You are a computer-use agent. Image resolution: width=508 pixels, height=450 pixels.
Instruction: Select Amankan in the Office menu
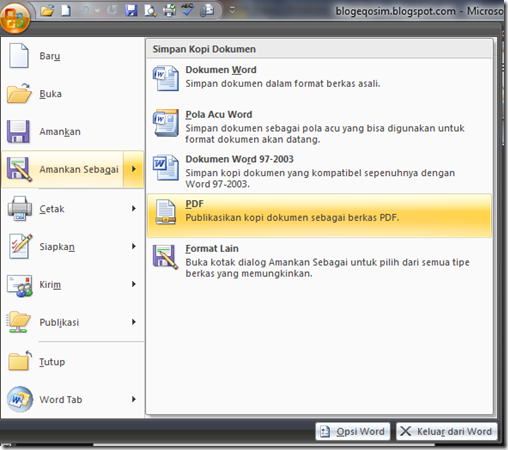(72, 131)
